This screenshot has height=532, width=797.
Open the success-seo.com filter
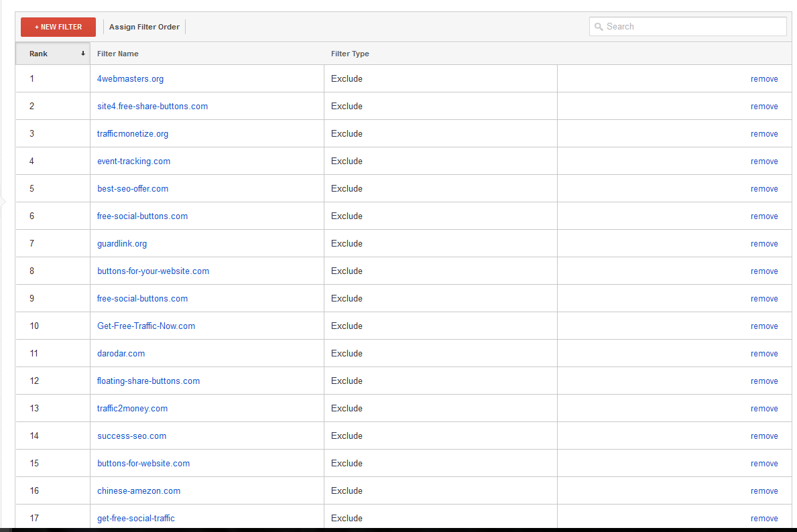[x=131, y=436]
